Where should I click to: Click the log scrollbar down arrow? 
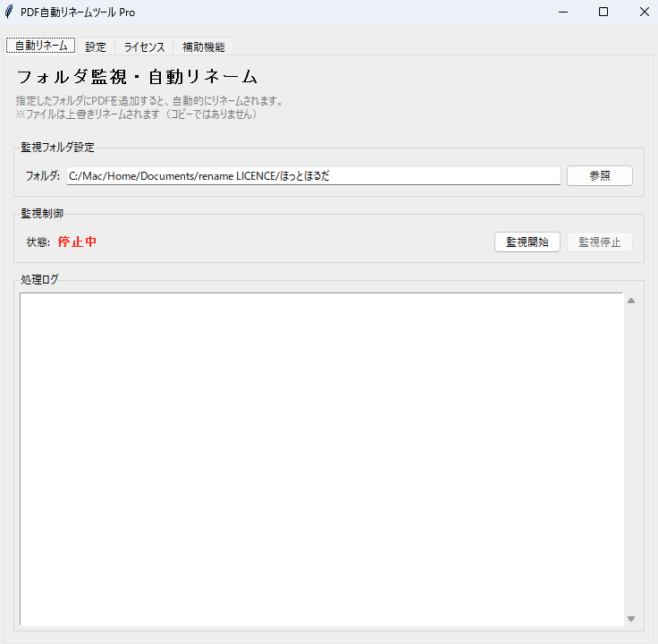[631, 619]
